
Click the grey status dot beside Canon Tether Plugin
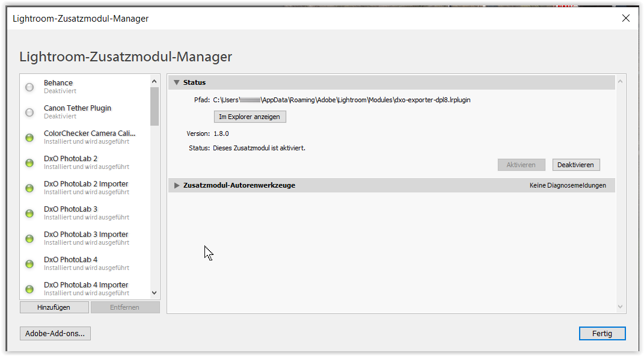click(29, 112)
